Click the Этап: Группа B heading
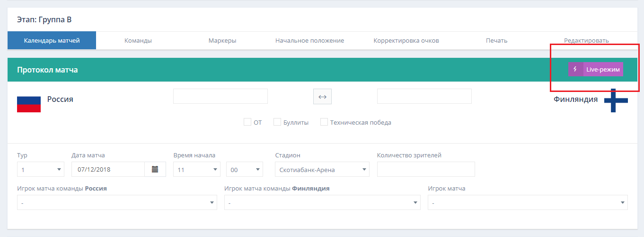Screen dimensions: 644x237 [44, 19]
